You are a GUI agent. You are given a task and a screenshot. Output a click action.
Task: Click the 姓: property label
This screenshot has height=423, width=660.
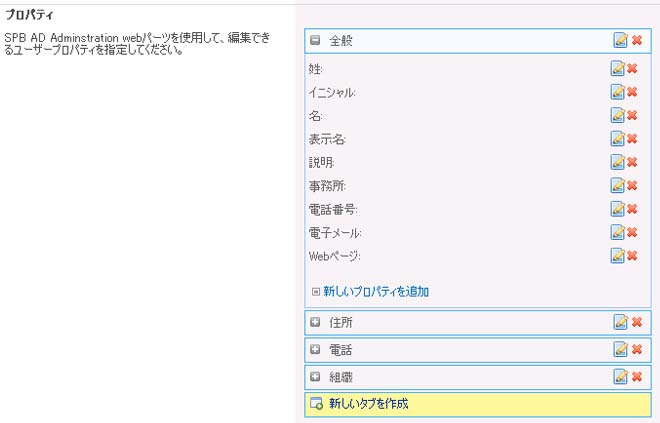tap(315, 69)
